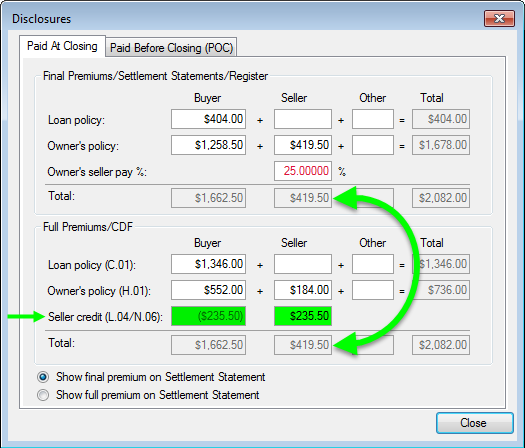The height and width of the screenshot is (448, 525).
Task: Click the Loan policy Seller empty field
Action: click(x=303, y=119)
